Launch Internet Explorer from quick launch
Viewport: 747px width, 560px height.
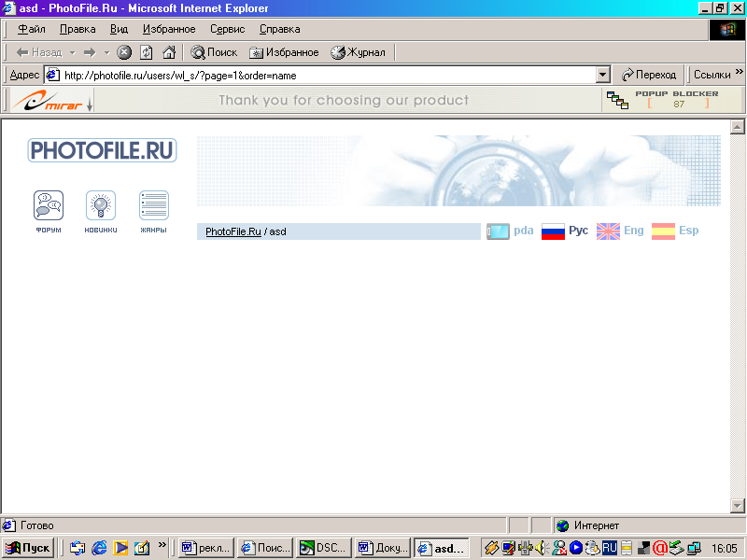(x=99, y=548)
